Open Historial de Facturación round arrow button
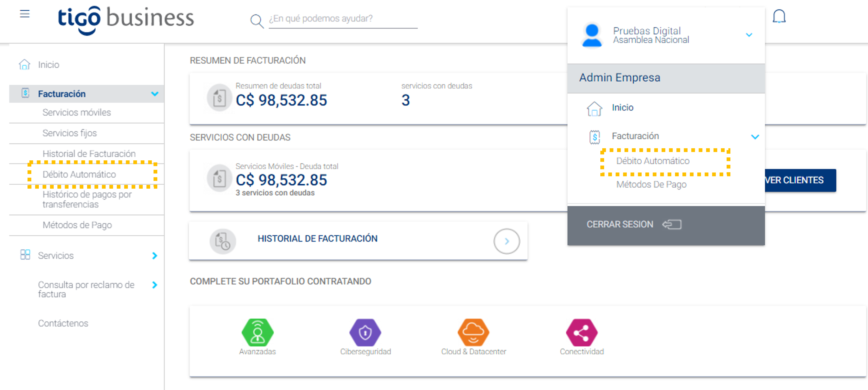The width and height of the screenshot is (868, 390). pos(506,241)
